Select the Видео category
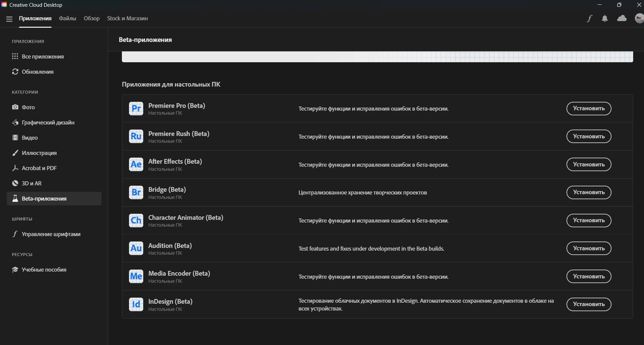This screenshot has height=345, width=644. click(54, 138)
